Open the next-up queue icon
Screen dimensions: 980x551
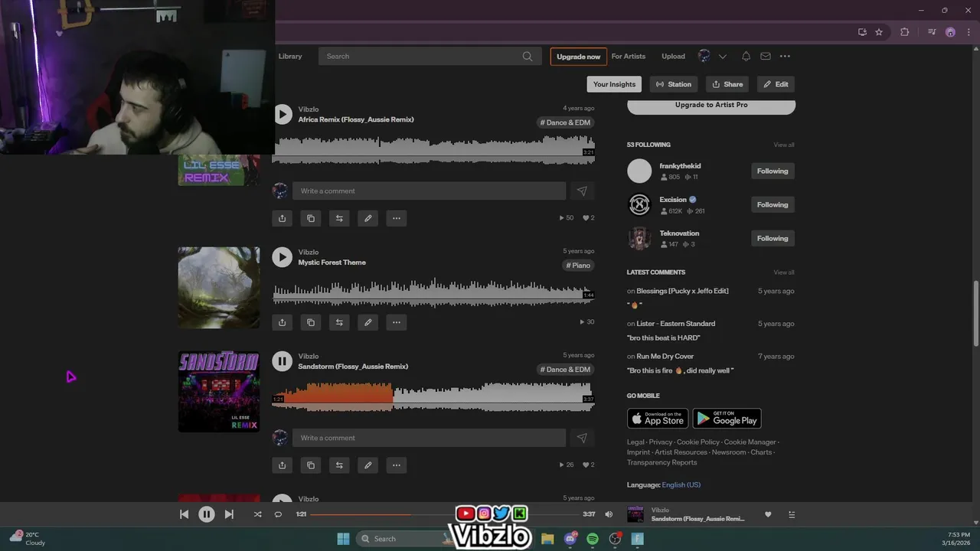pyautogui.click(x=792, y=515)
